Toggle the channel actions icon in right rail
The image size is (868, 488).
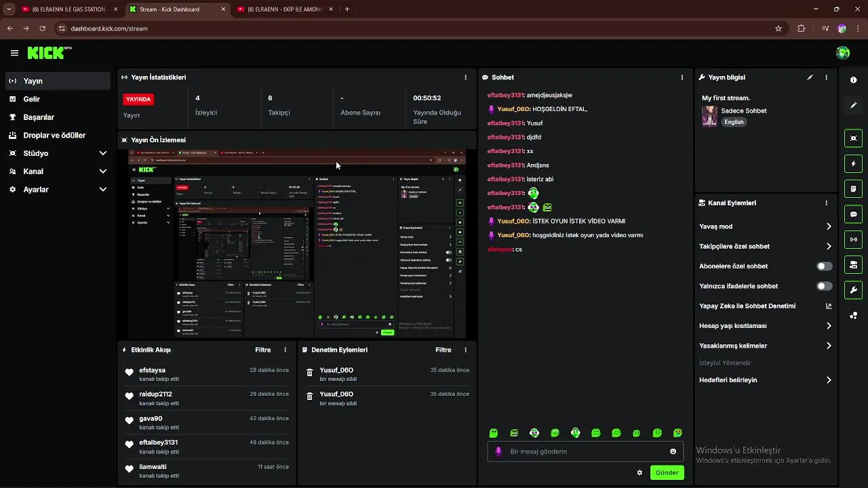854,264
